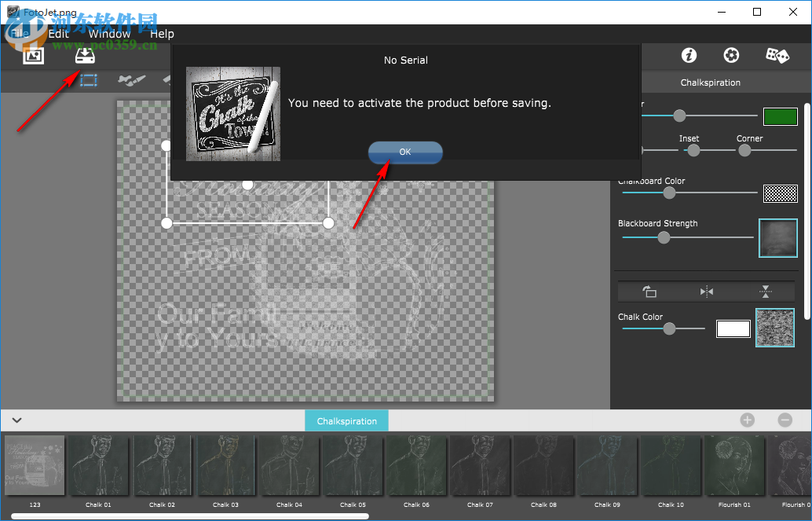Click the bottom-right selection handle on canvas
The height and width of the screenshot is (521, 812).
coord(328,223)
